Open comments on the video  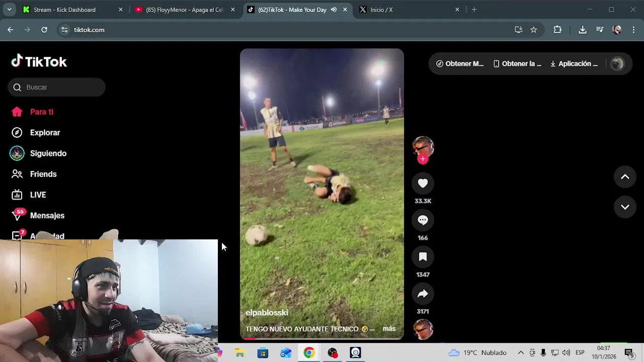point(423,220)
